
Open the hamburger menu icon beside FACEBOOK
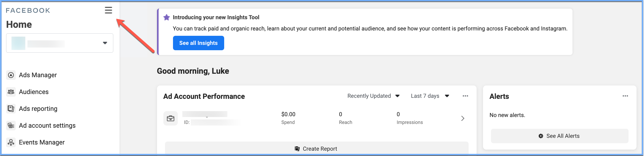click(108, 10)
